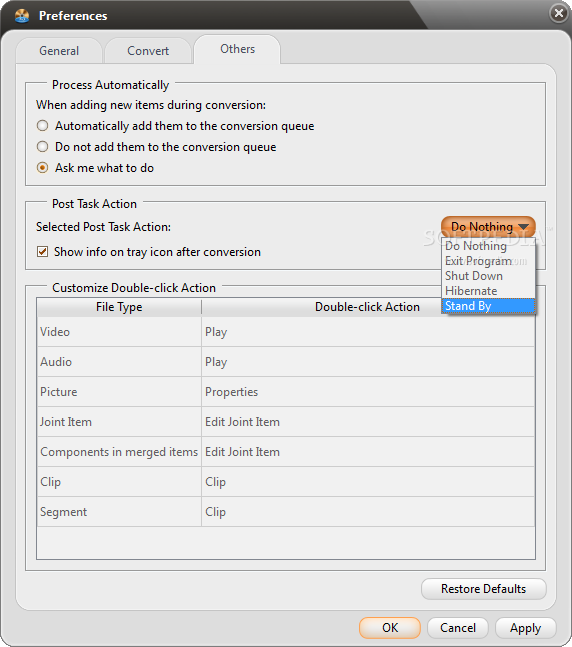Select the Clip file type row

tap(119, 482)
